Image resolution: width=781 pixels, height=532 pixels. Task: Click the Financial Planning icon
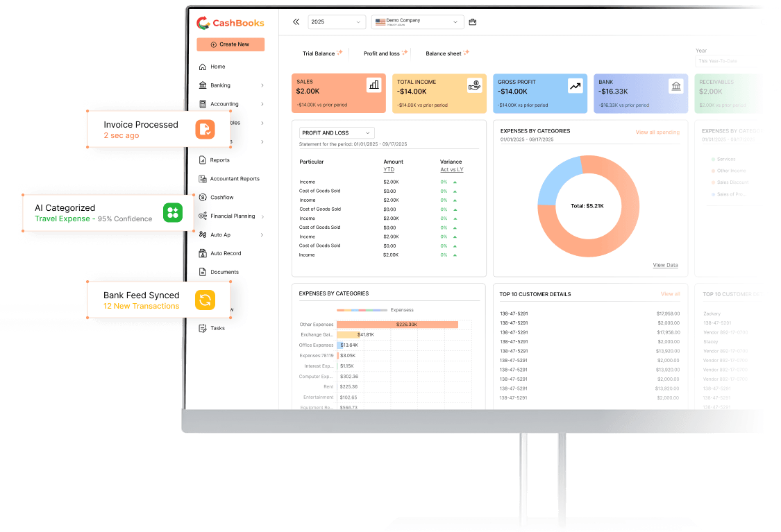(x=203, y=216)
